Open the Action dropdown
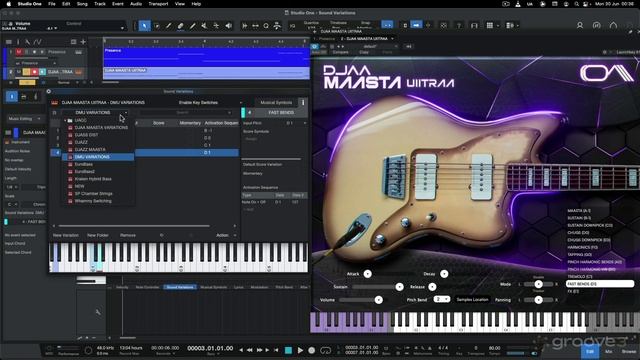 (x=226, y=235)
